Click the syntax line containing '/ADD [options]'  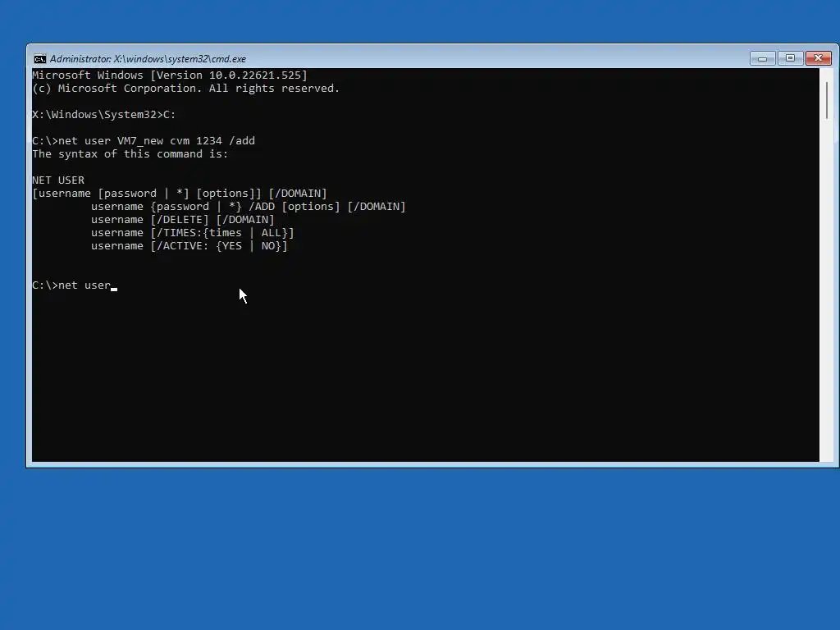click(248, 207)
